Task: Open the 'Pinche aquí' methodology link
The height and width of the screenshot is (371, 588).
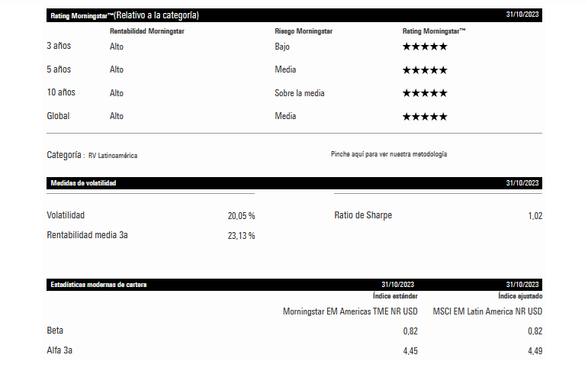Action: coord(389,154)
